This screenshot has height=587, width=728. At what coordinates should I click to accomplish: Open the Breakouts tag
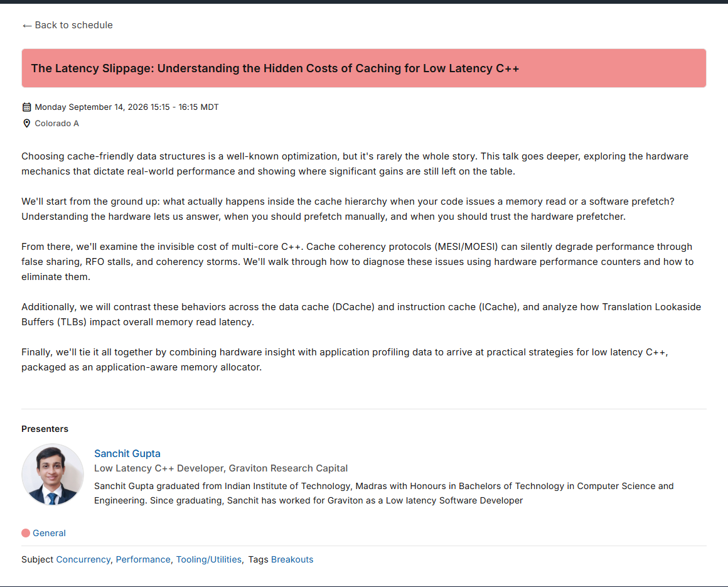click(x=292, y=559)
